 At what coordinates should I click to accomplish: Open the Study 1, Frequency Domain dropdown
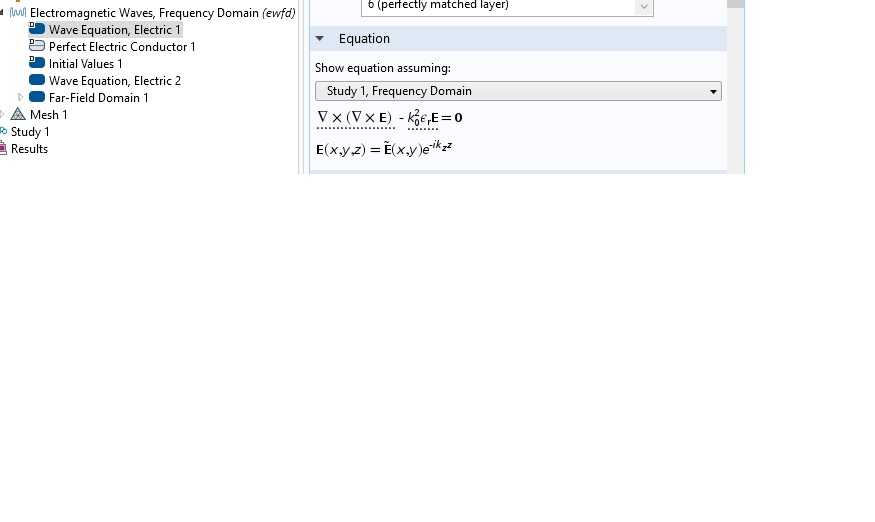518,91
